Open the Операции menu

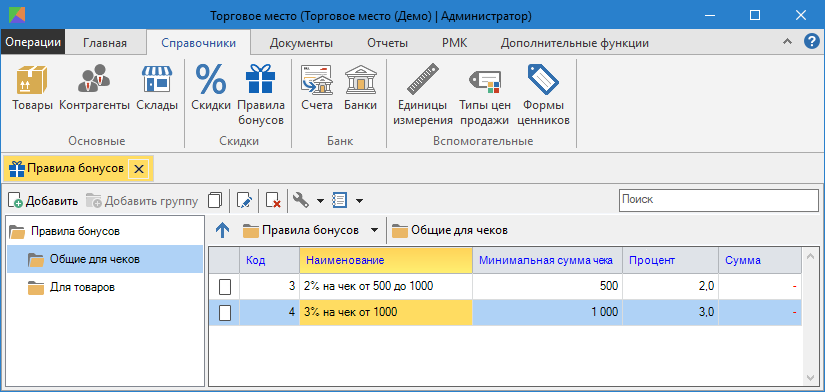(x=33, y=43)
